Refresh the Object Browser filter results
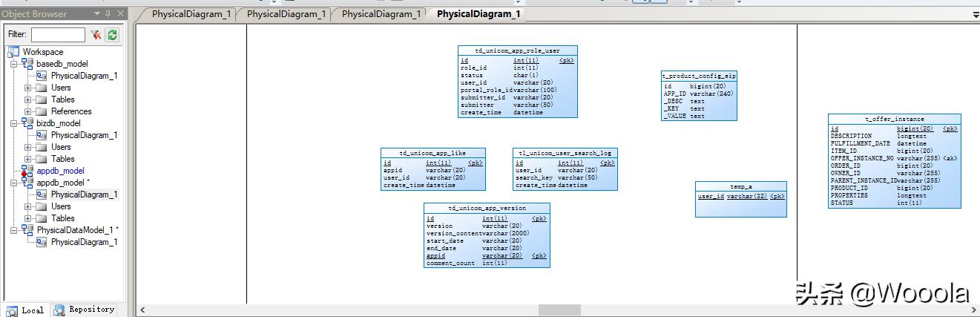Image resolution: width=980 pixels, height=317 pixels. point(112,35)
